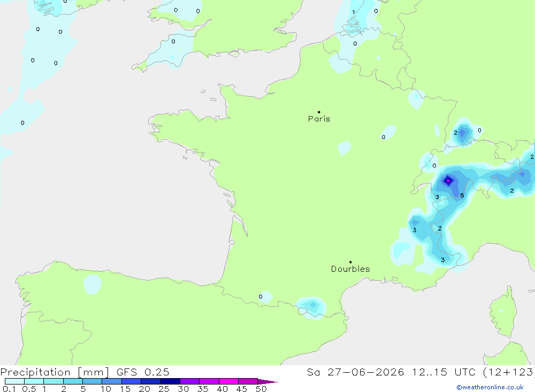Click legend scale label 15

point(125,389)
